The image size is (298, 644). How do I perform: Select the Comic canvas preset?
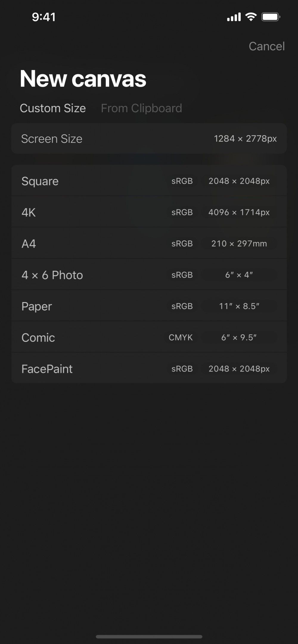click(89, 337)
